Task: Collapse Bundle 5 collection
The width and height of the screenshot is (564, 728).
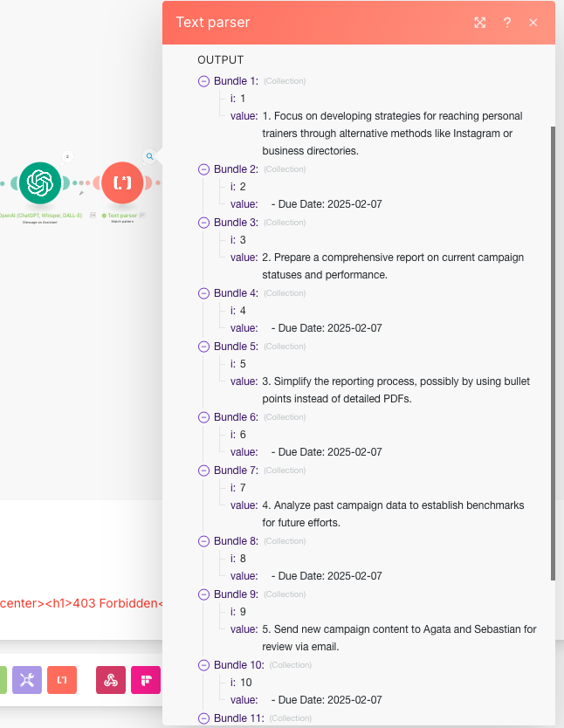Action: tap(204, 347)
